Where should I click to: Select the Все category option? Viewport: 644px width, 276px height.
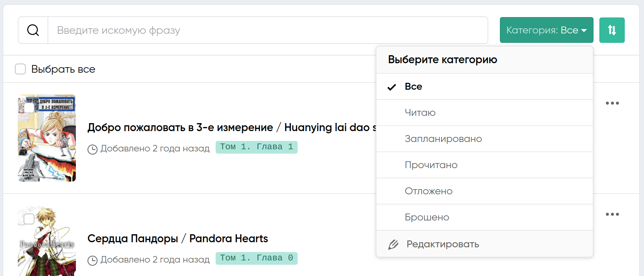click(x=485, y=86)
